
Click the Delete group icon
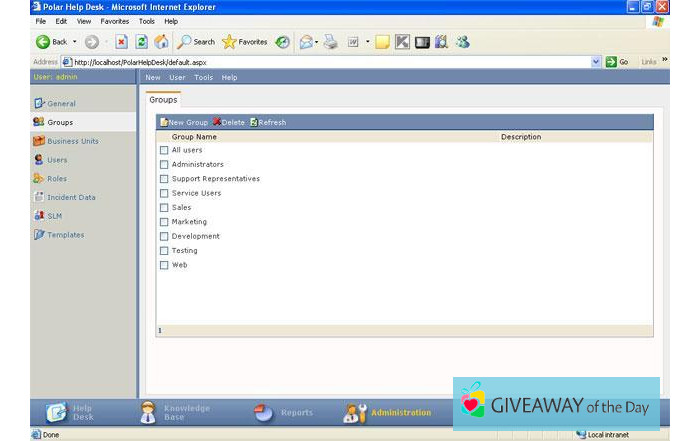(217, 122)
